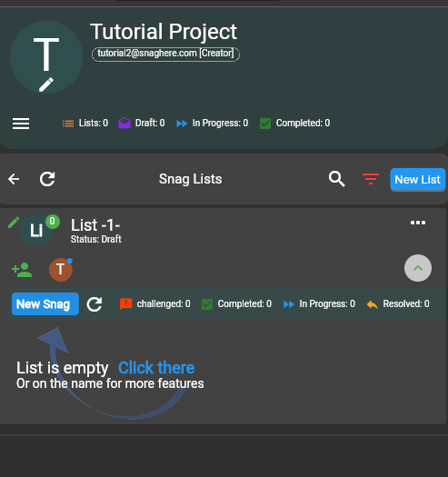Collapse List -1- with chevron button

[418, 268]
